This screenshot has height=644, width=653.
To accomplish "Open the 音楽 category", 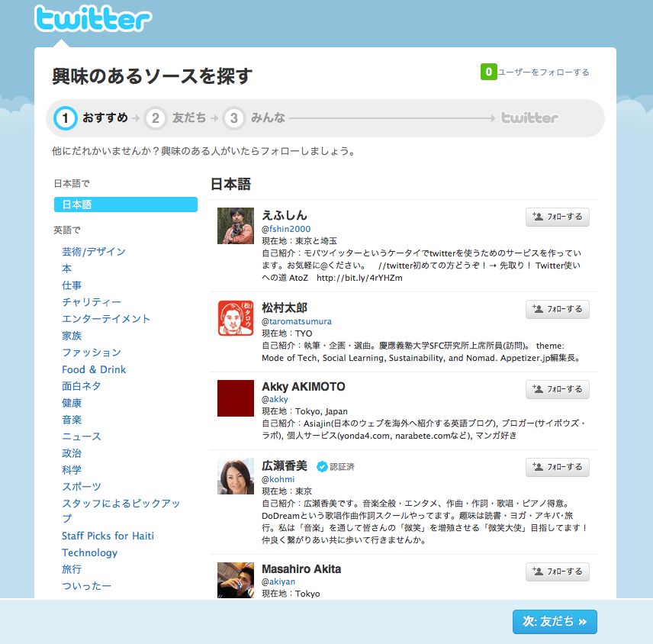I will pyautogui.click(x=72, y=420).
